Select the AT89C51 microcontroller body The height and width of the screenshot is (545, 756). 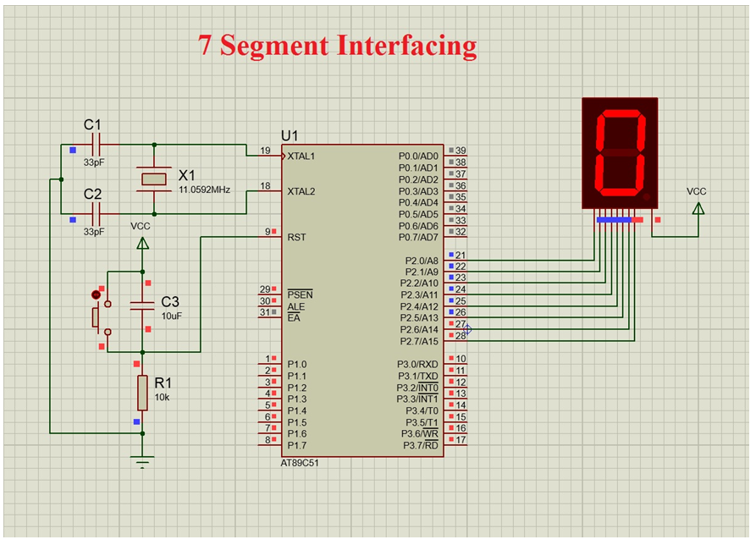click(x=362, y=300)
